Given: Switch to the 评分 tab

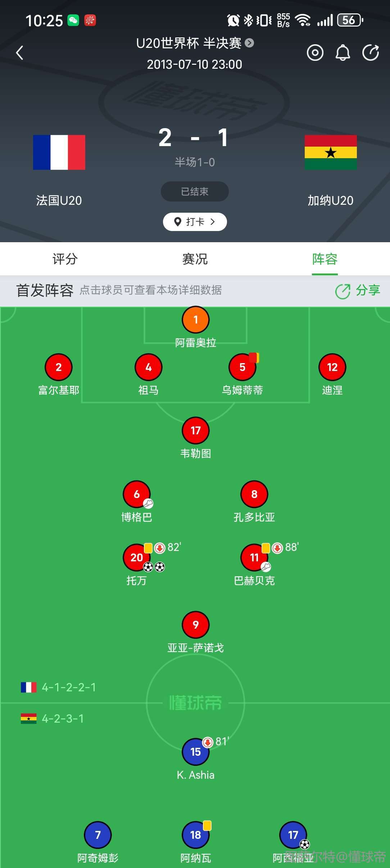Looking at the screenshot, I should click(65, 259).
